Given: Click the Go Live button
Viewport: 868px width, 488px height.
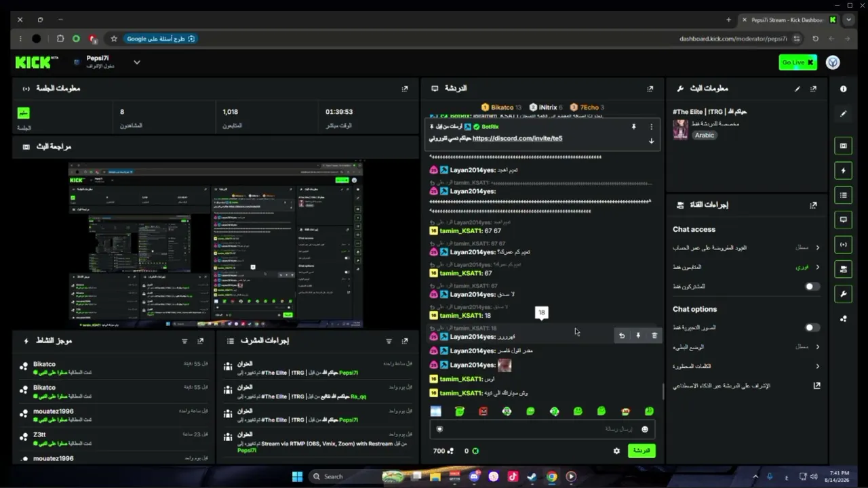Looking at the screenshot, I should coord(797,62).
